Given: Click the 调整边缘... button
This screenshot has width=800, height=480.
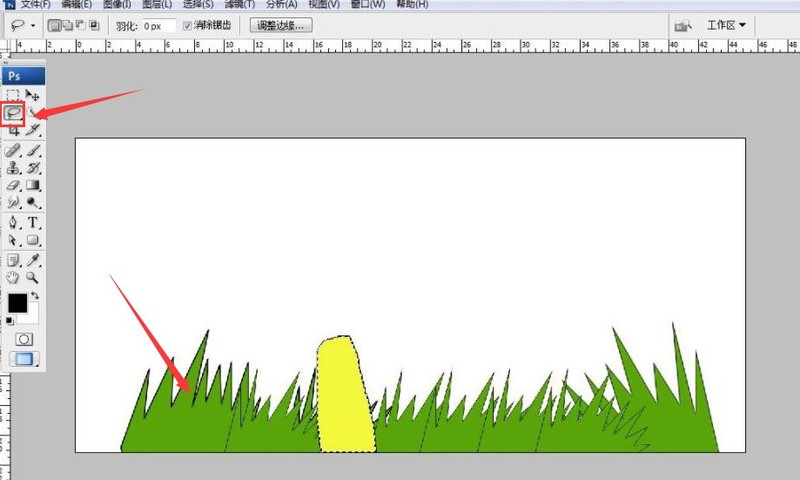Looking at the screenshot, I should coord(281,26).
